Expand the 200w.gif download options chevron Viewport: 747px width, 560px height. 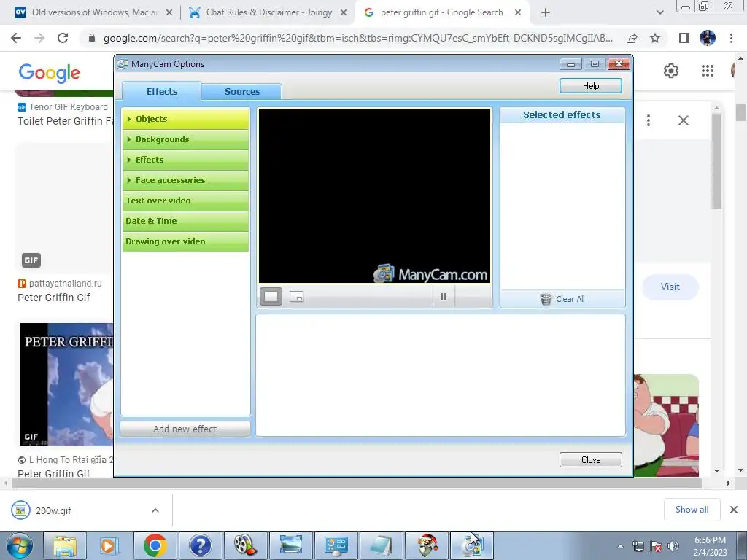coord(155,510)
